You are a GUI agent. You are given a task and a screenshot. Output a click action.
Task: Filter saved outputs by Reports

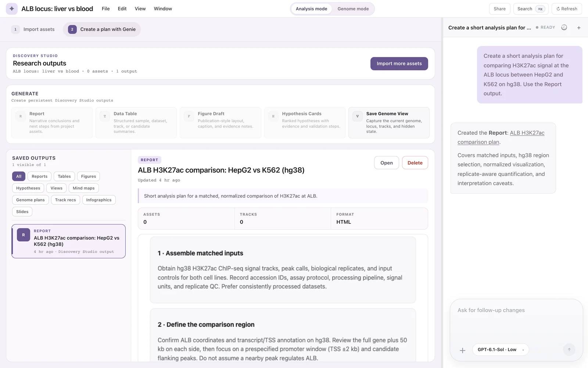point(39,176)
